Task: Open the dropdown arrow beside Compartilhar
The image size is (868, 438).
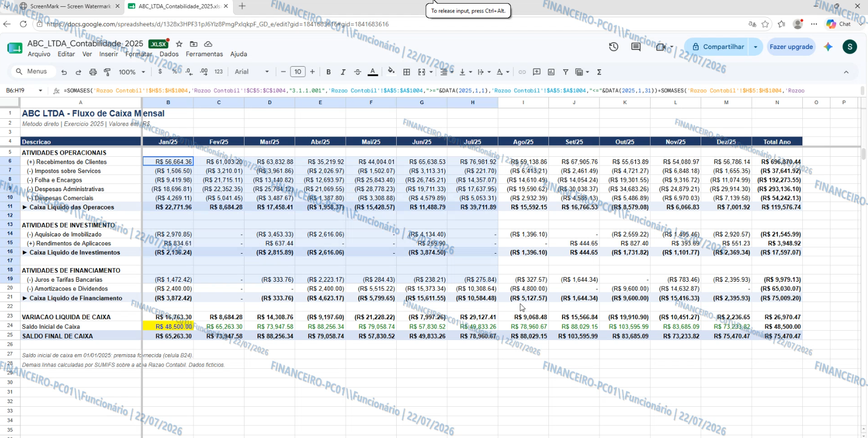Action: pos(755,47)
